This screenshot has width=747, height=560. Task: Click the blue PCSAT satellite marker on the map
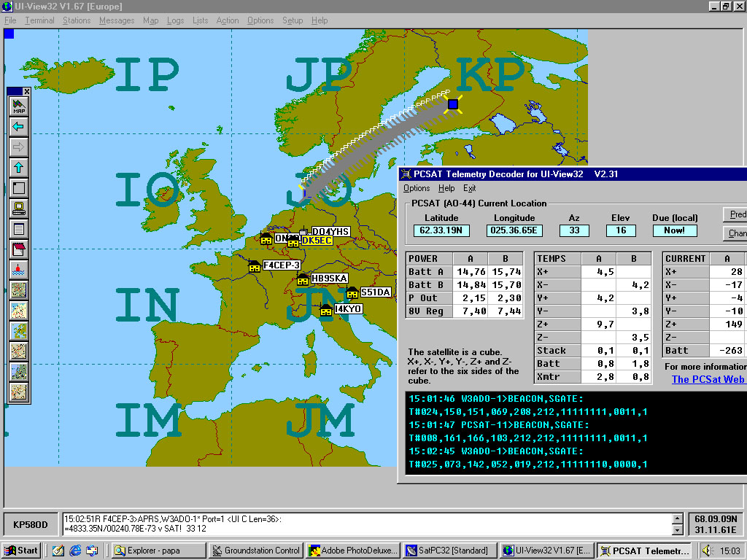pyautogui.click(x=453, y=104)
